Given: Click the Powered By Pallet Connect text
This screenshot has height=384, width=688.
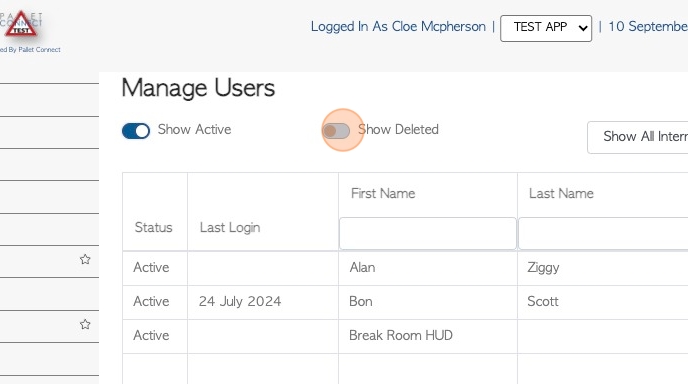Looking at the screenshot, I should (30, 50).
